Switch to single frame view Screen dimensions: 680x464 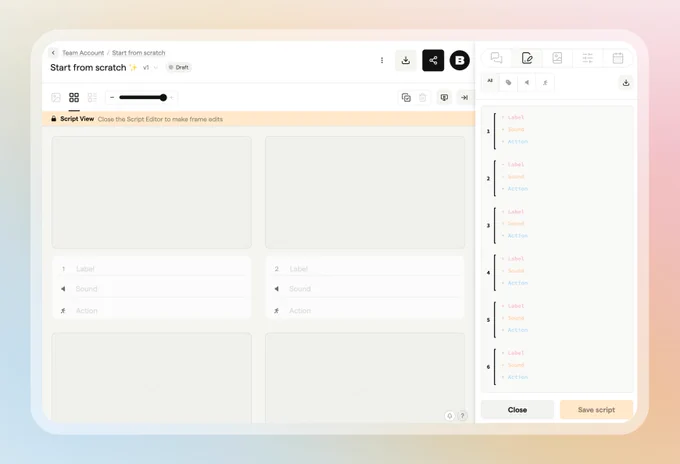[x=56, y=98]
